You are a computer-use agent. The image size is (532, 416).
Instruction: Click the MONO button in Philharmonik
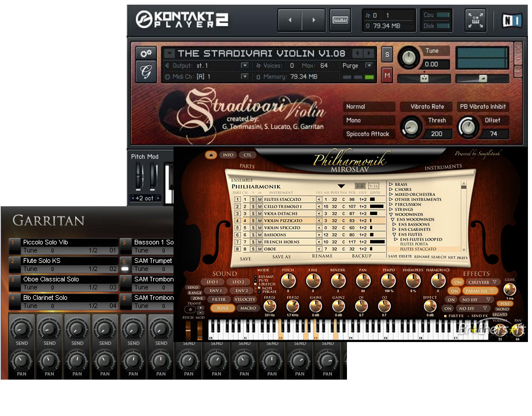click(502, 309)
